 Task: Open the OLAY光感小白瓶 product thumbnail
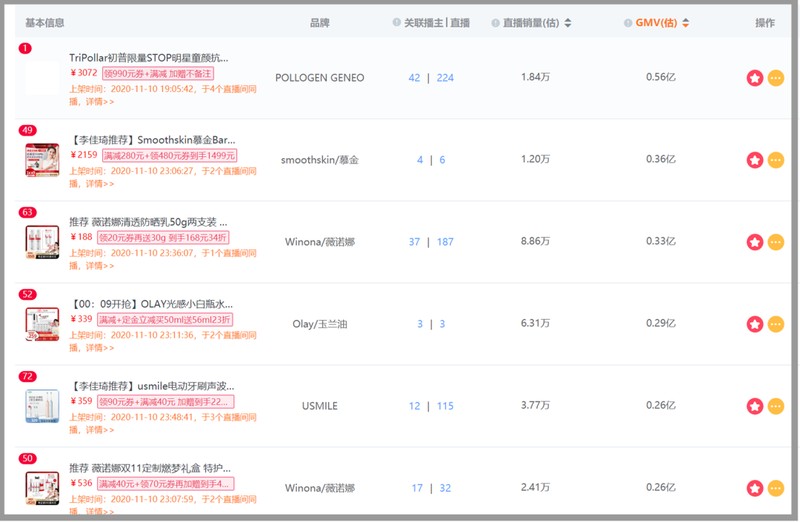pyautogui.click(x=42, y=324)
